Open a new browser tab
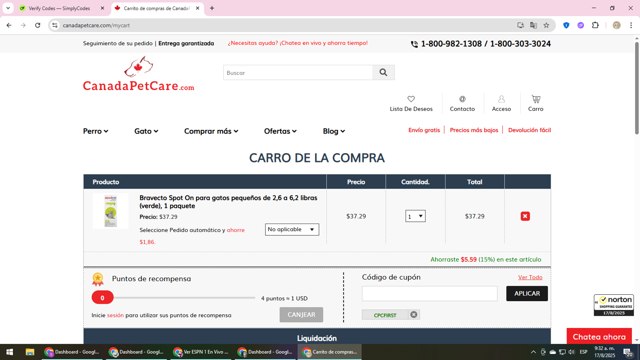This screenshot has height=360, width=640. coord(212,8)
